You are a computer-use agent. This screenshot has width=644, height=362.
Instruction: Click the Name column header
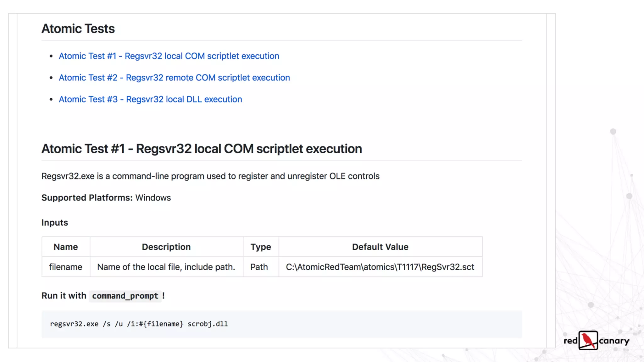point(65,247)
